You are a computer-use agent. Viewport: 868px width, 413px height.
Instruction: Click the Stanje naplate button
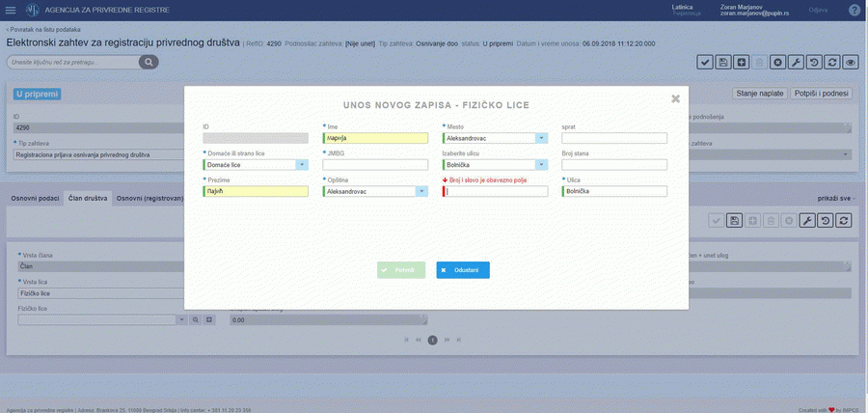(x=759, y=93)
